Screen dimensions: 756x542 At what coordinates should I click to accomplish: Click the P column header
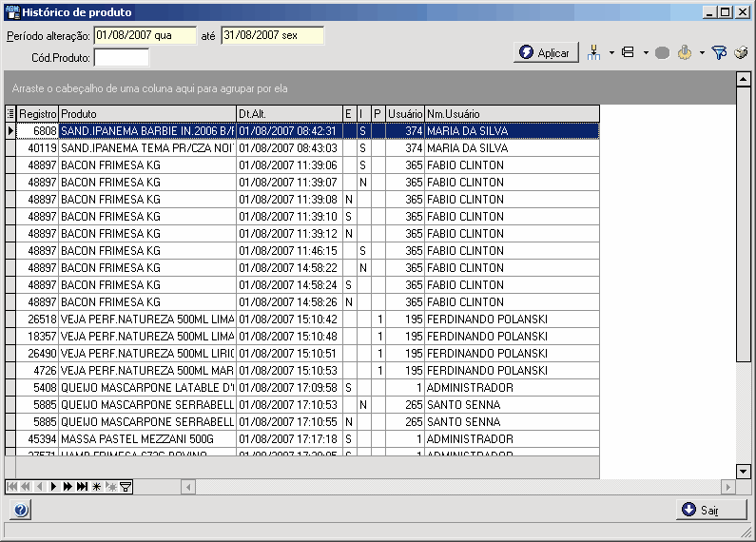click(378, 114)
